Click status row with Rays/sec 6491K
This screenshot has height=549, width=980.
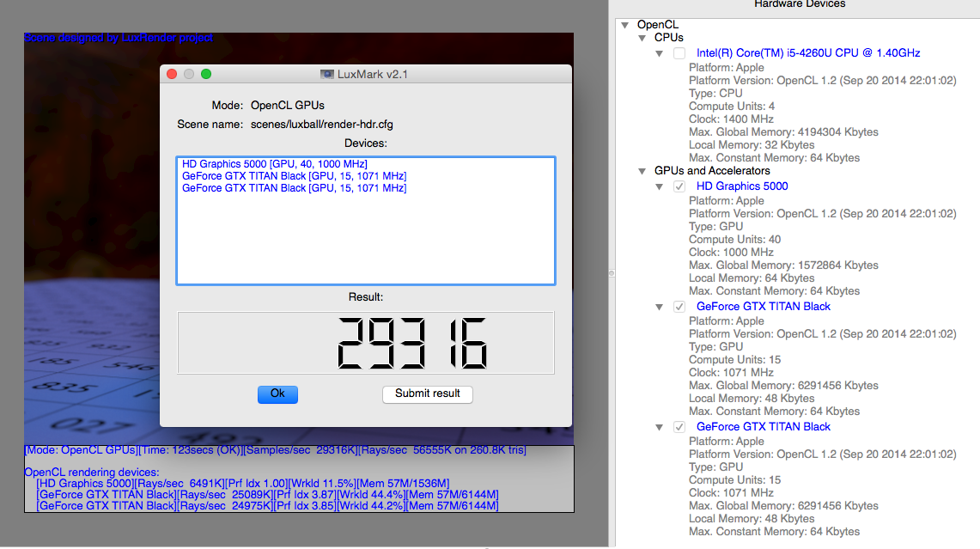click(242, 484)
